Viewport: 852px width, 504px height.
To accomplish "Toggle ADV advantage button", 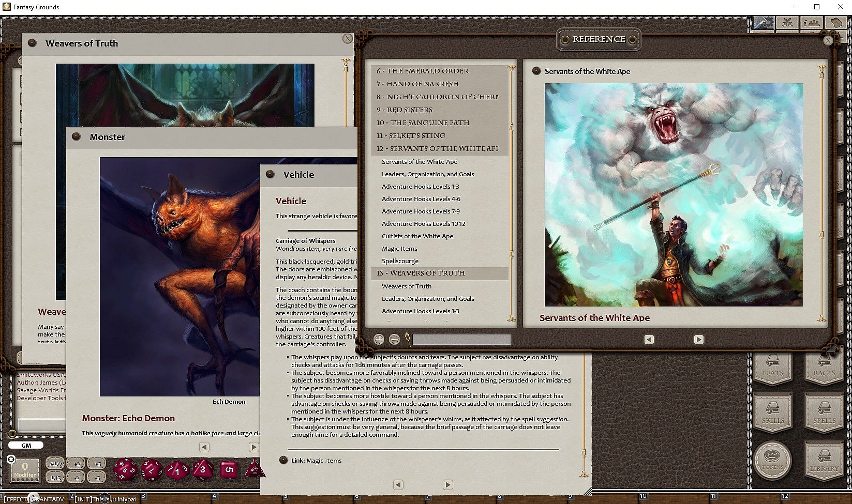I will tap(56, 464).
